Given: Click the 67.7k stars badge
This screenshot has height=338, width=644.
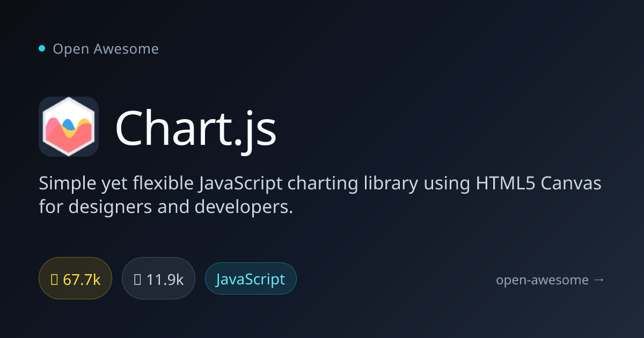Looking at the screenshot, I should coord(75,279).
